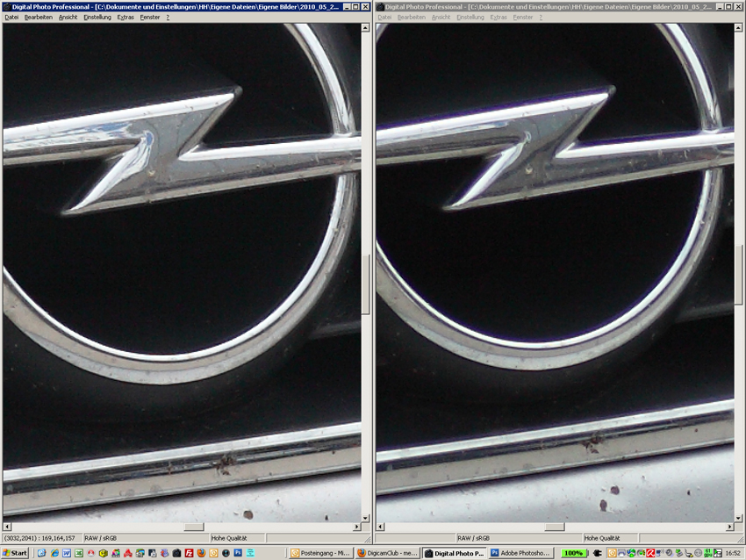
Task: Open the Bearbeiten menu in left window
Action: (x=38, y=18)
